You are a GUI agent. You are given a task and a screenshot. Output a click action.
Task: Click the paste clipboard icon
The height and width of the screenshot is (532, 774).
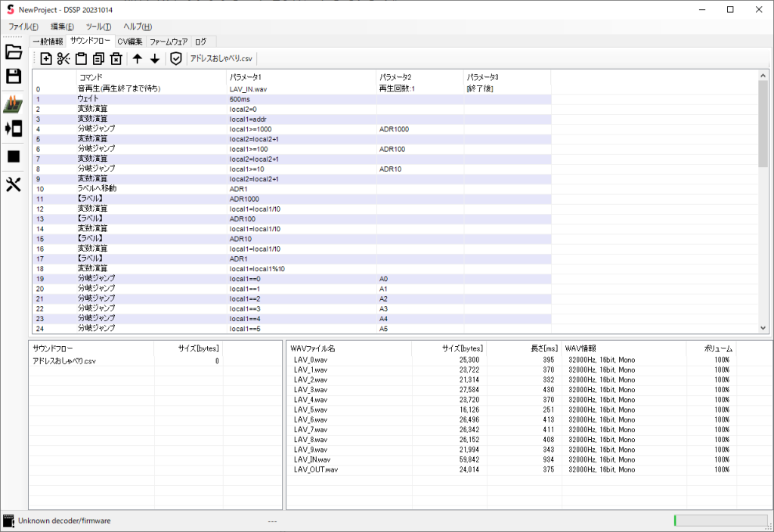pos(81,59)
